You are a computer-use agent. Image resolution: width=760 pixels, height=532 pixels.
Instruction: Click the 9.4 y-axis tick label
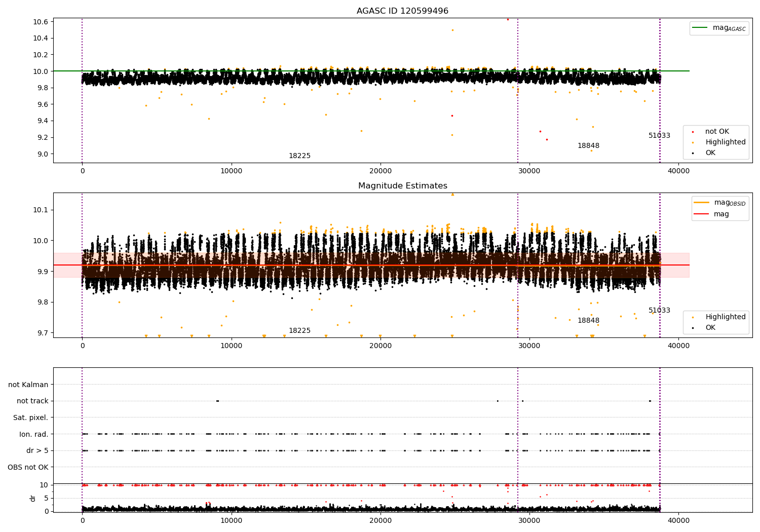43,121
